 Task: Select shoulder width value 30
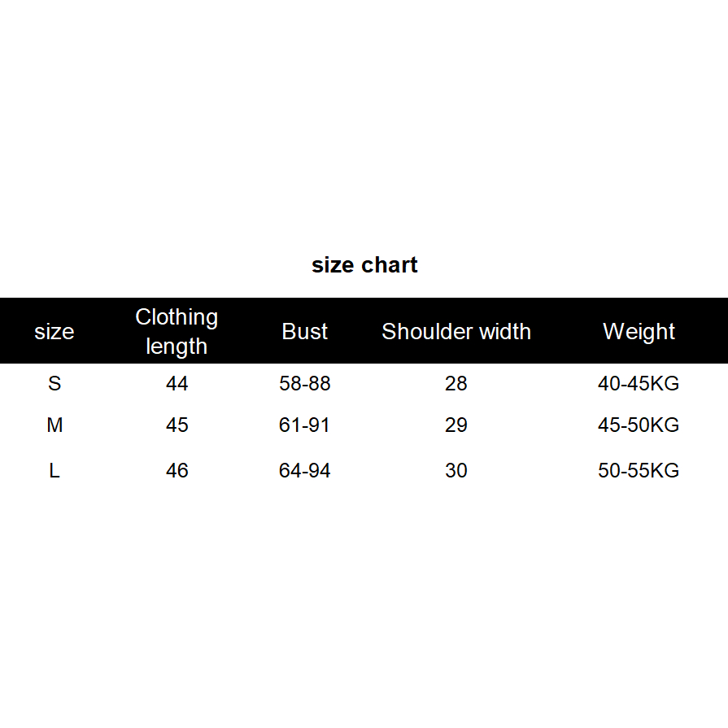click(x=456, y=471)
